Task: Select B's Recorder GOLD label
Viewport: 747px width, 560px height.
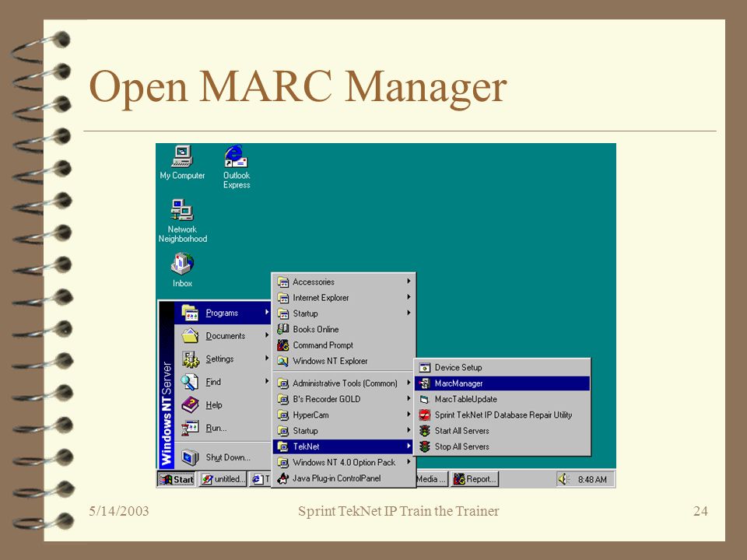Action: tap(326, 399)
